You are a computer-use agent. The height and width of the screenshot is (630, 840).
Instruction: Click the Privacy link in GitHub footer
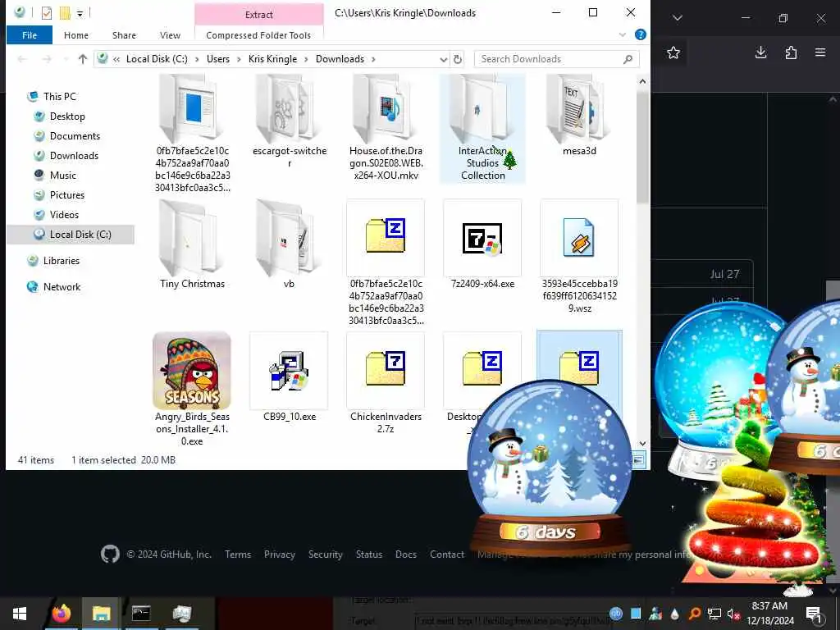click(280, 555)
